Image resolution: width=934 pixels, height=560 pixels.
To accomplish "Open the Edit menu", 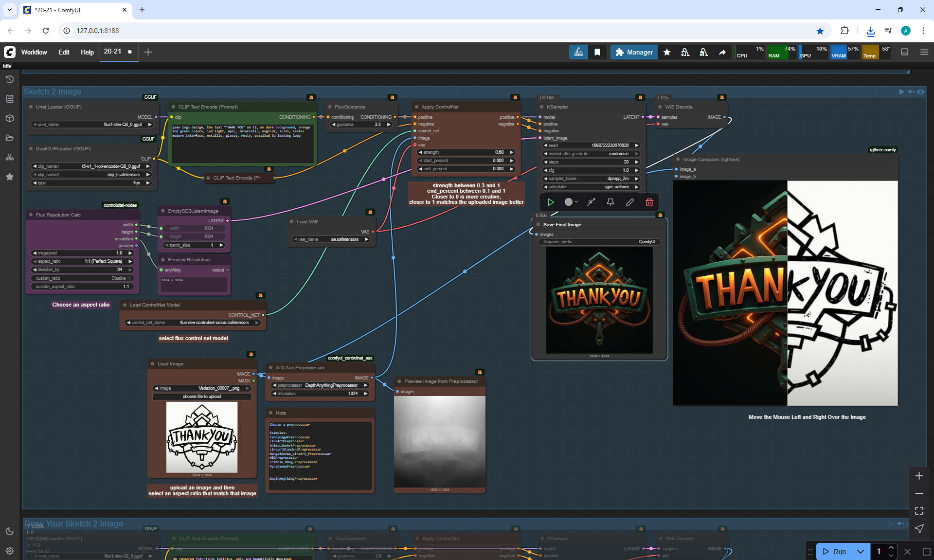I will click(64, 52).
